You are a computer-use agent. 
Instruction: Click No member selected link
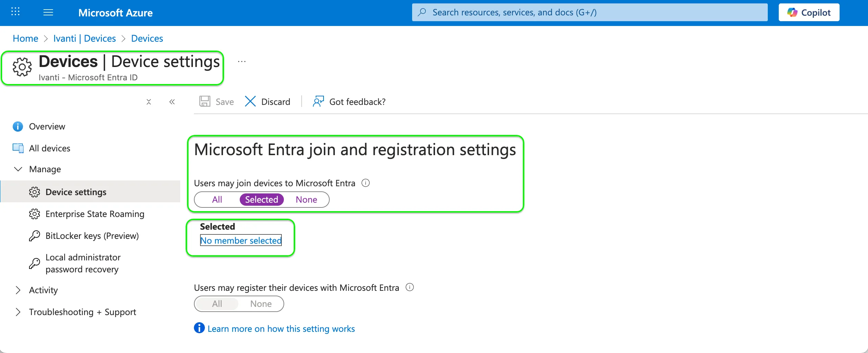(241, 240)
